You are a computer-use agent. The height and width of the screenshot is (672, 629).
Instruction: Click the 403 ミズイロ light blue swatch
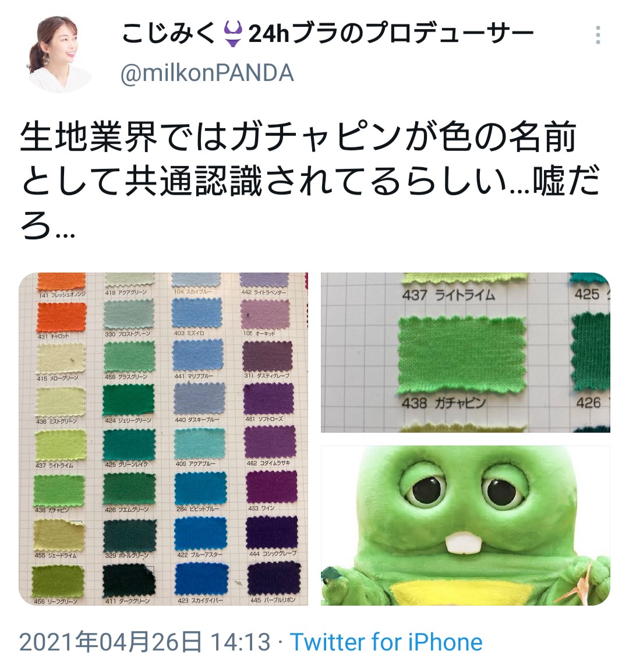(x=197, y=313)
